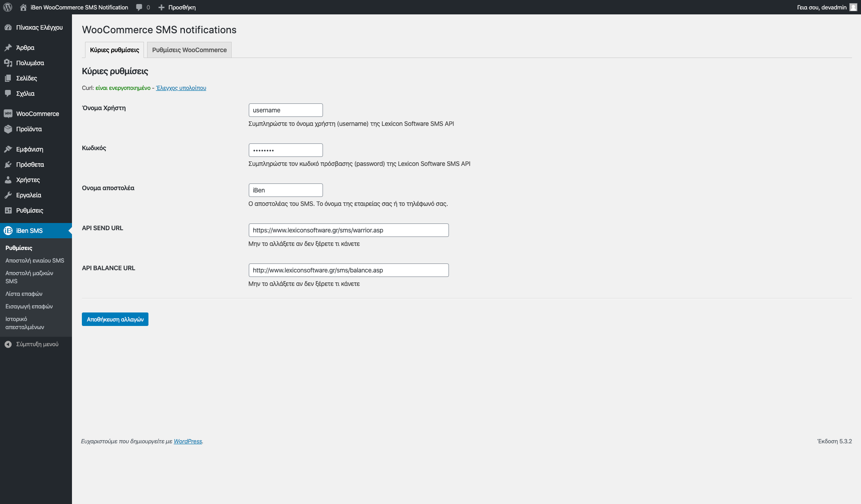Click the WordPress footer link
Image resolution: width=861 pixels, height=504 pixels.
pos(188,442)
